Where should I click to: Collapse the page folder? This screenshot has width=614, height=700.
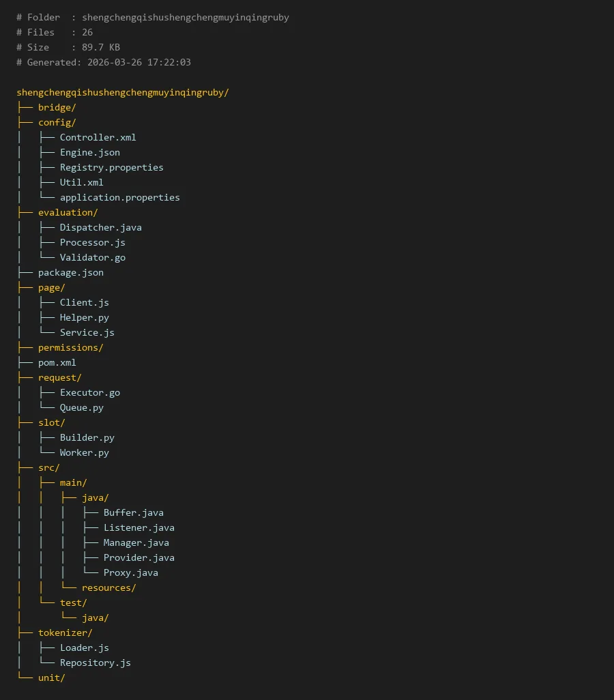(x=51, y=287)
